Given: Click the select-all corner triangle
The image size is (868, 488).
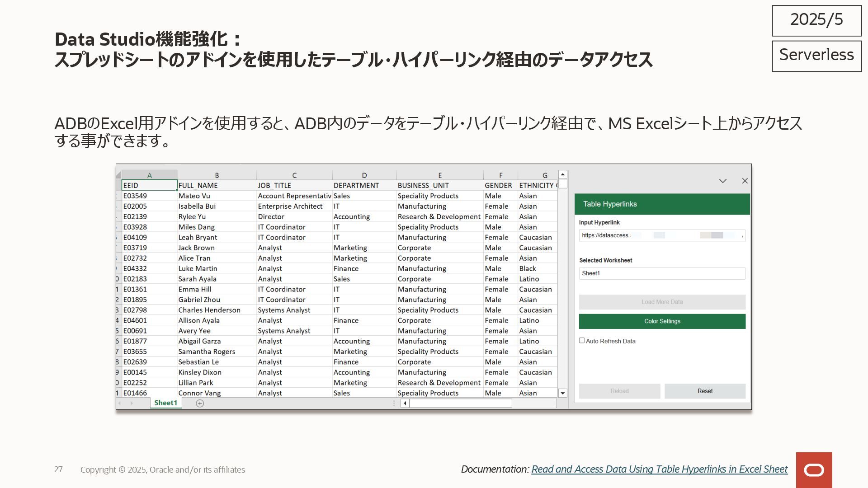Looking at the screenshot, I should coord(118,175).
